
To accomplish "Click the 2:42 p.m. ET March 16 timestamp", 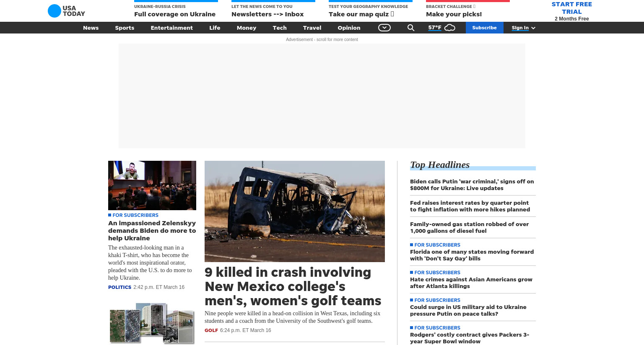I will pos(159,287).
